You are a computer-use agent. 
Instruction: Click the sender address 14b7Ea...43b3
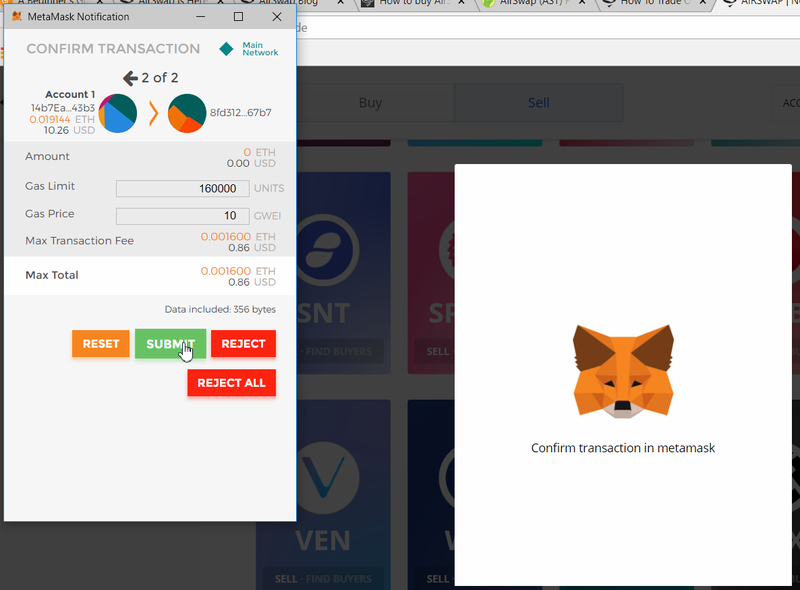[x=63, y=108]
